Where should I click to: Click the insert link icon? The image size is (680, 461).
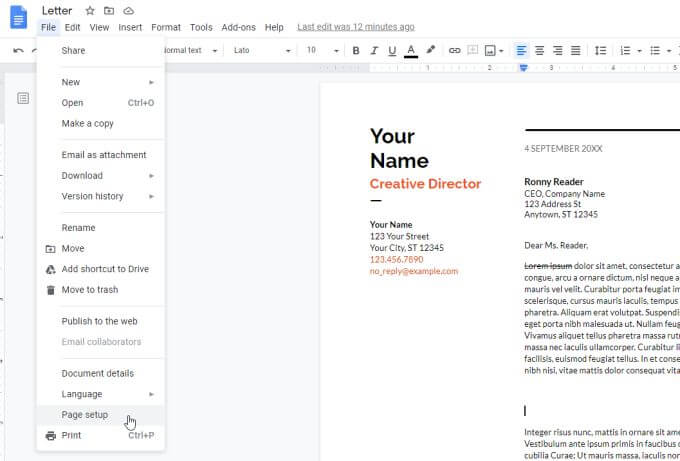coord(455,50)
